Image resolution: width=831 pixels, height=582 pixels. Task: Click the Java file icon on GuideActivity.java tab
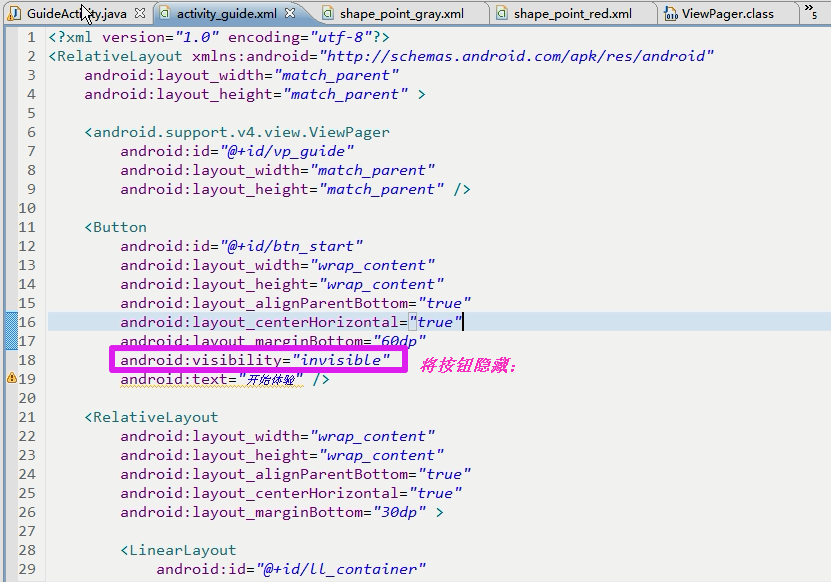[x=14, y=13]
